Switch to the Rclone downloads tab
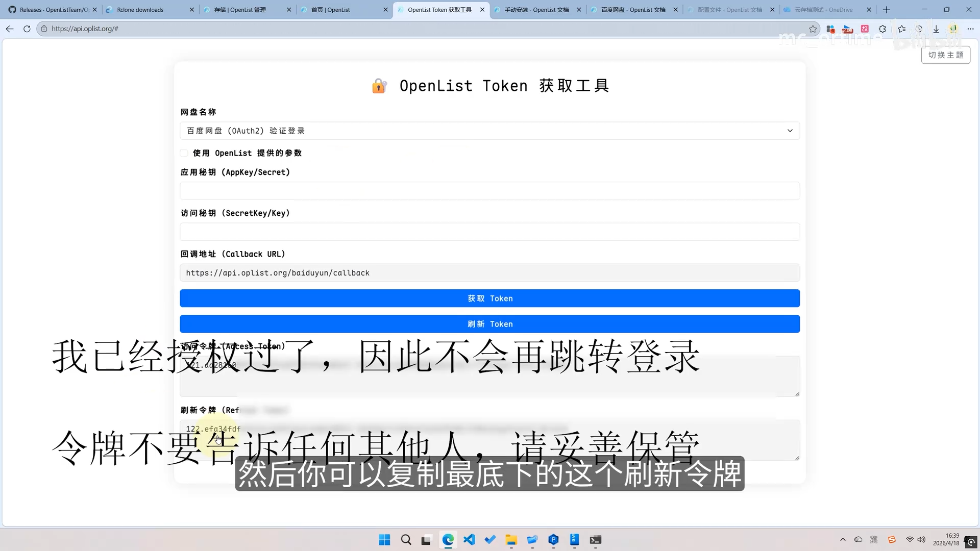Viewport: 980px width, 551px height. point(140,9)
